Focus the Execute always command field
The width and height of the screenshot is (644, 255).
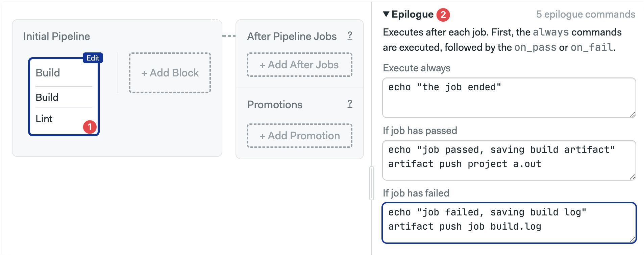pos(509,98)
